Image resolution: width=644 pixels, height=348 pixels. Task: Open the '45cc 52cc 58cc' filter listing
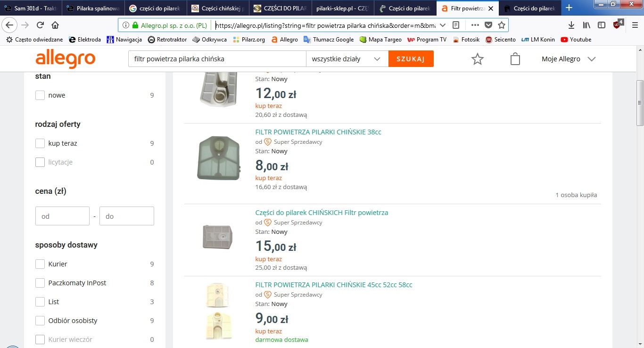(x=334, y=285)
